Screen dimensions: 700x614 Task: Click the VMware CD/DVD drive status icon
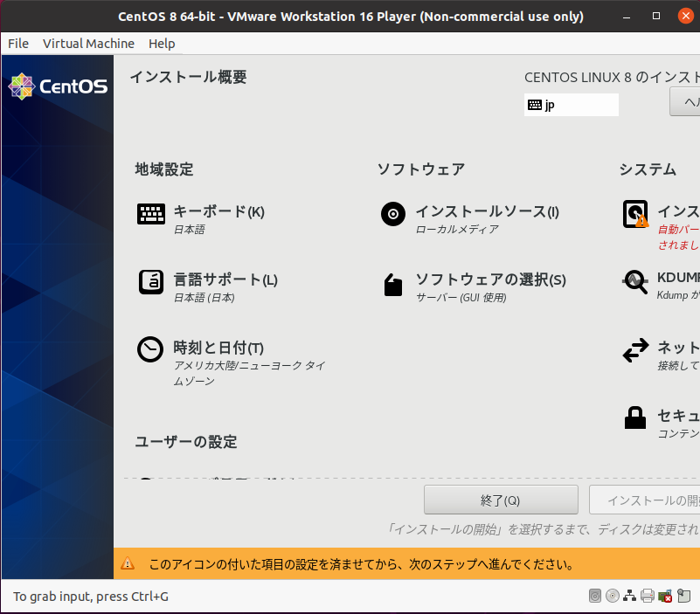click(x=613, y=597)
